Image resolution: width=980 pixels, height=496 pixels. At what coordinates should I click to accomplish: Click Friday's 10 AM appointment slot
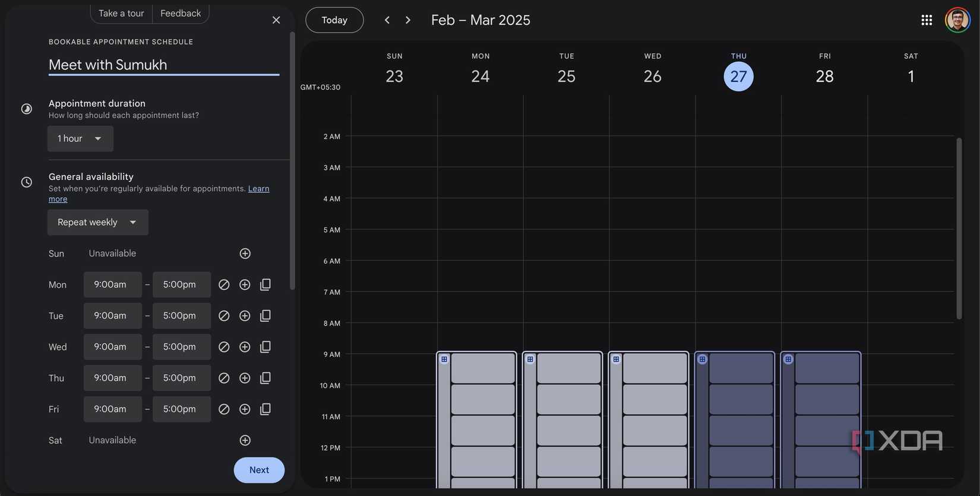coord(827,400)
